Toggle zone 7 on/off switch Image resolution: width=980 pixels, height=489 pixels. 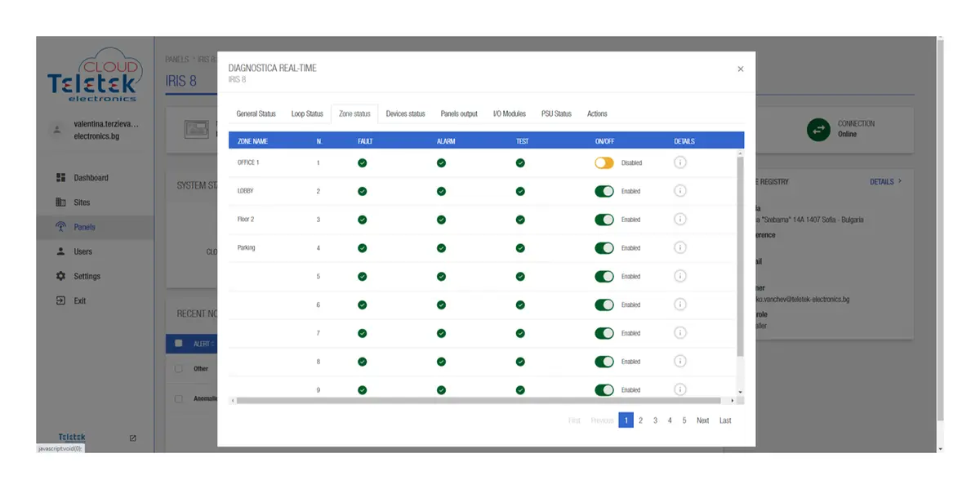(604, 333)
